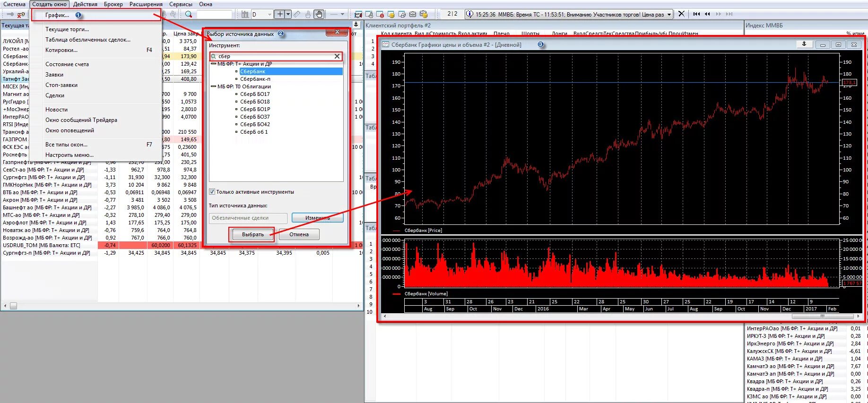Click the portfolio coins stack icon

point(424,14)
